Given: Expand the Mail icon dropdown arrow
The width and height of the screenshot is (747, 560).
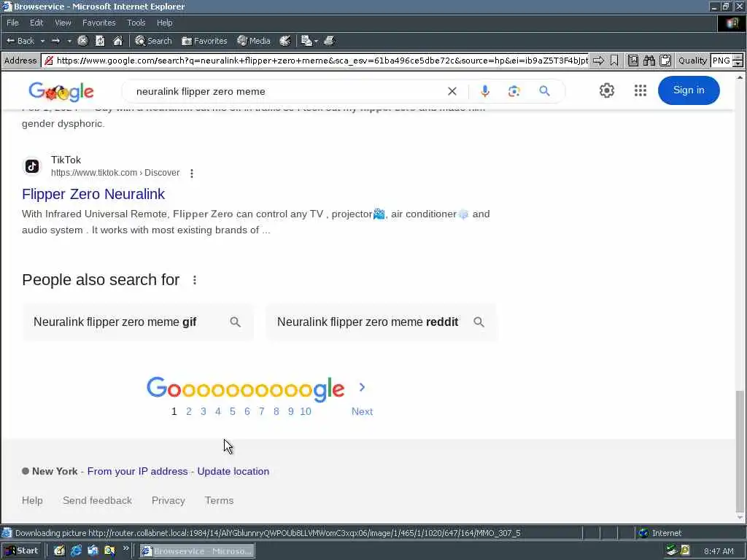Looking at the screenshot, I should (317, 41).
